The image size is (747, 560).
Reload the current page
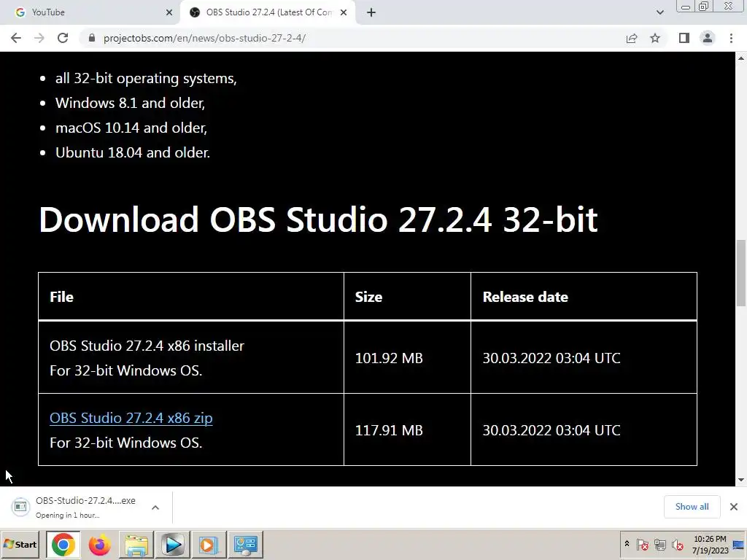click(63, 38)
